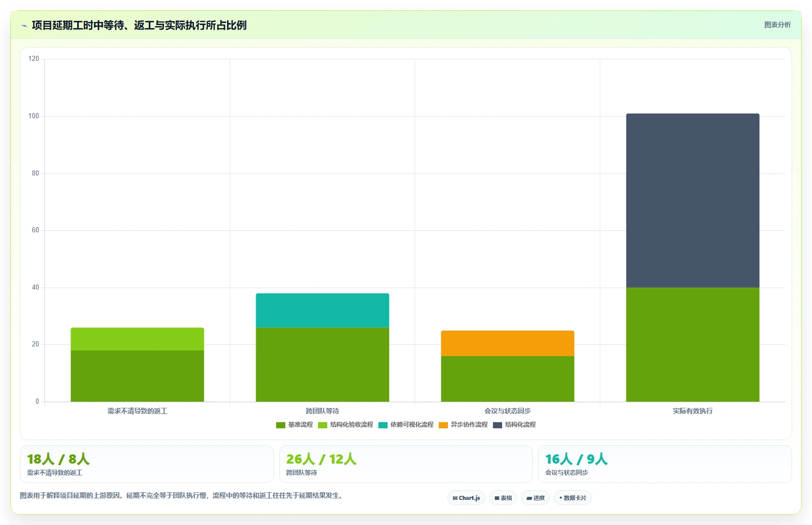
Task: Open the 数据卡片 chip
Action: [573, 498]
